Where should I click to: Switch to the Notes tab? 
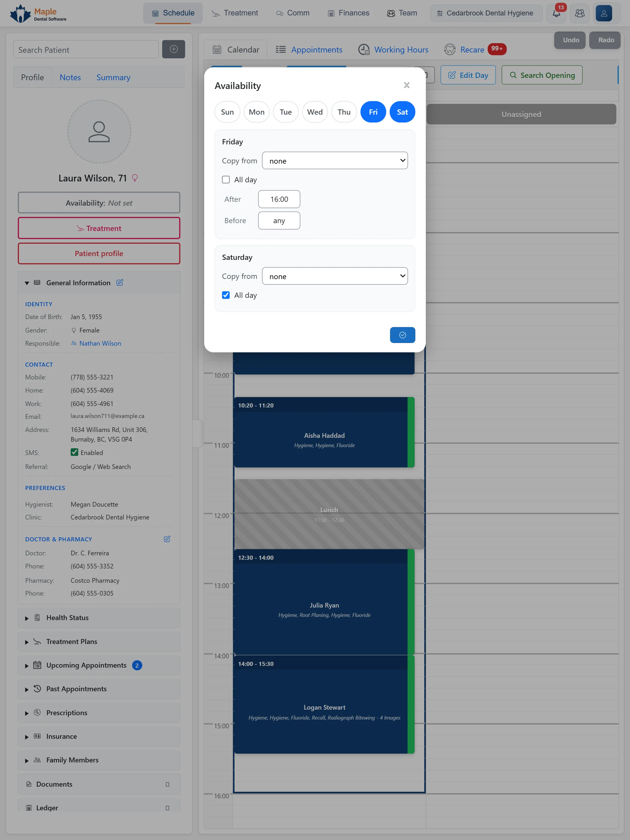(70, 78)
